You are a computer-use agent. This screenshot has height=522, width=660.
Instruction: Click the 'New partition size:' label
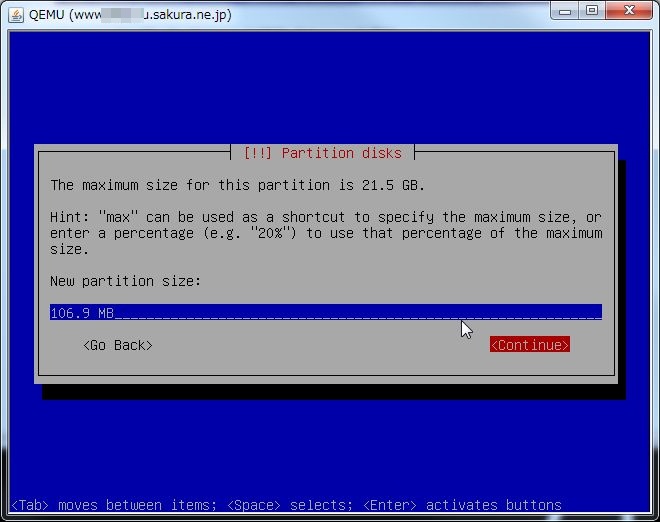pos(125,281)
